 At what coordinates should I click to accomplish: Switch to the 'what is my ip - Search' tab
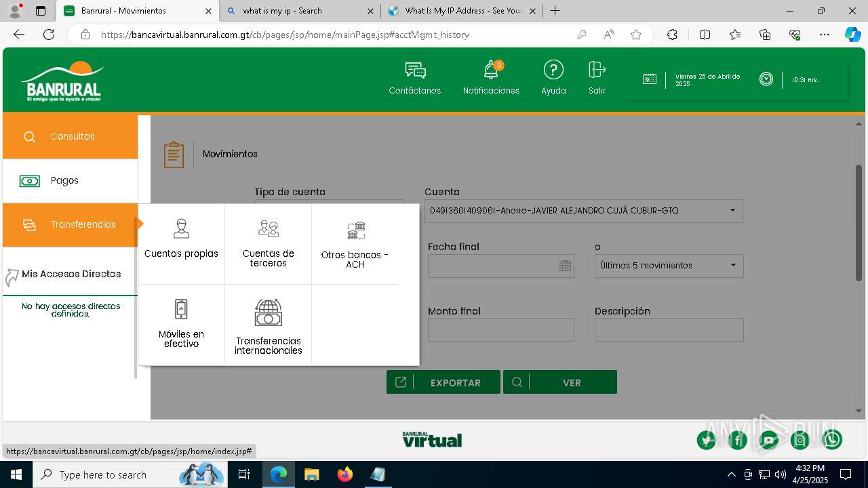(x=300, y=11)
